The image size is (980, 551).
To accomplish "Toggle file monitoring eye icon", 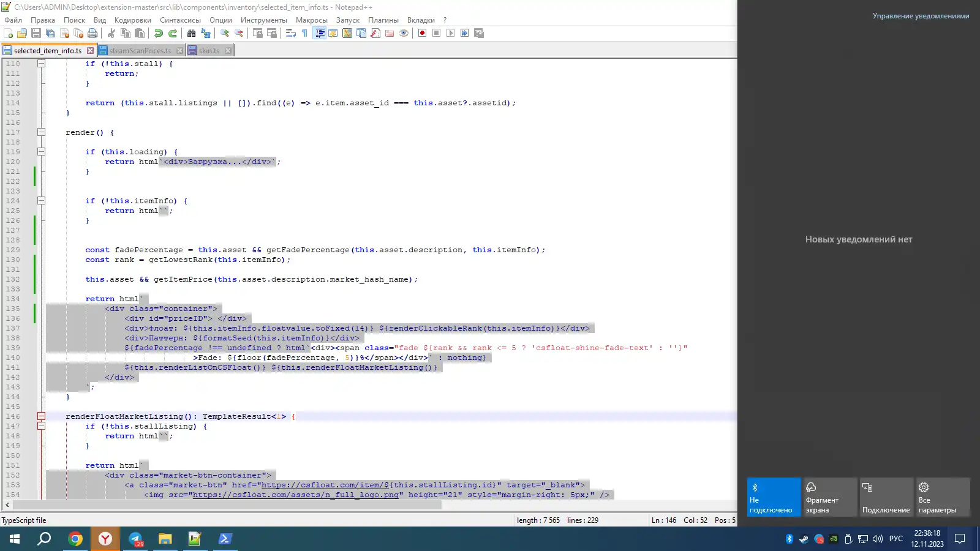I will coord(404,33).
